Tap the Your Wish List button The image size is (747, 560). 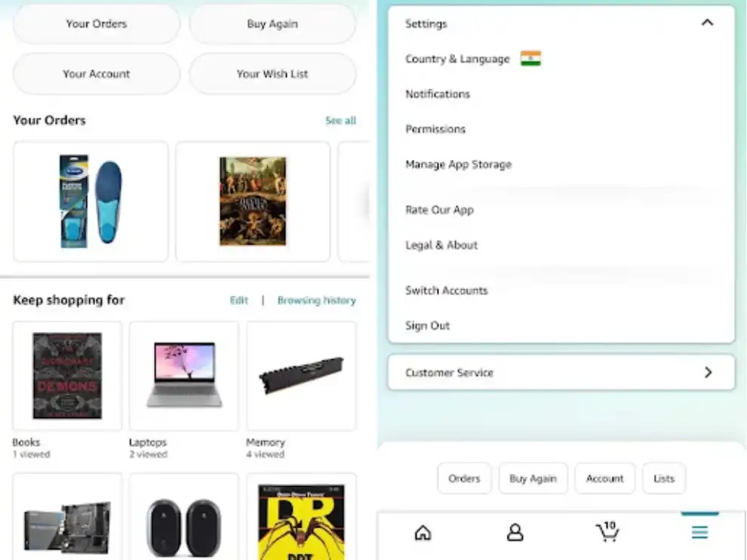tap(272, 74)
